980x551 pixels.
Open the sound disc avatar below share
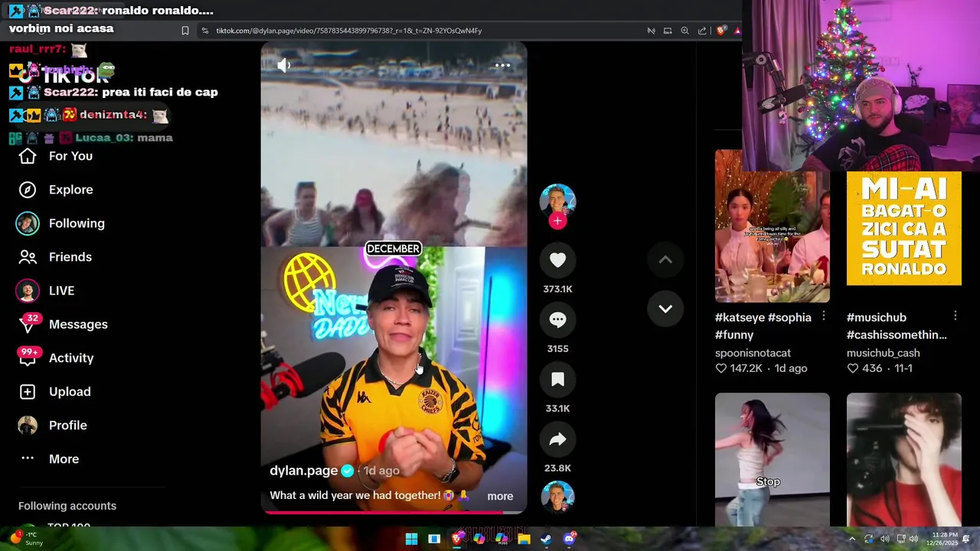[x=557, y=497]
